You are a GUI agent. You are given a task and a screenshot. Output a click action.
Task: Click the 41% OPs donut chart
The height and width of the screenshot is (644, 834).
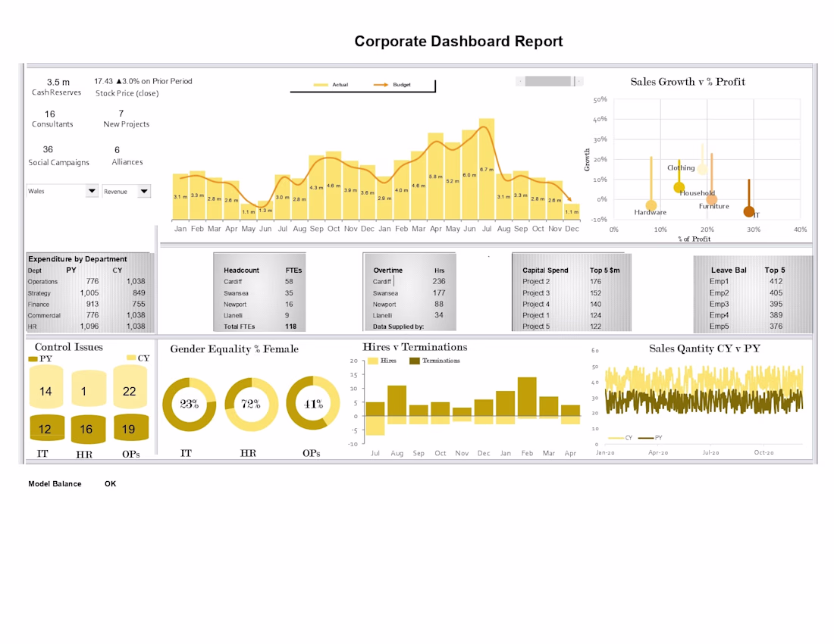(313, 403)
